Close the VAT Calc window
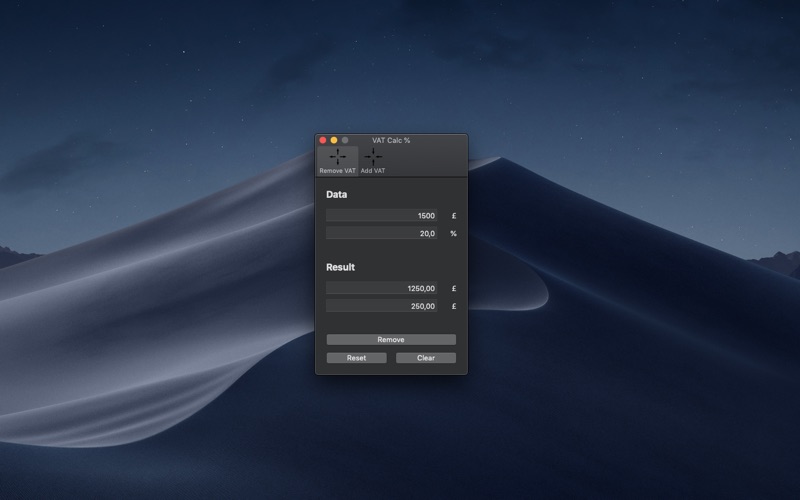The width and height of the screenshot is (800, 500). point(322,140)
